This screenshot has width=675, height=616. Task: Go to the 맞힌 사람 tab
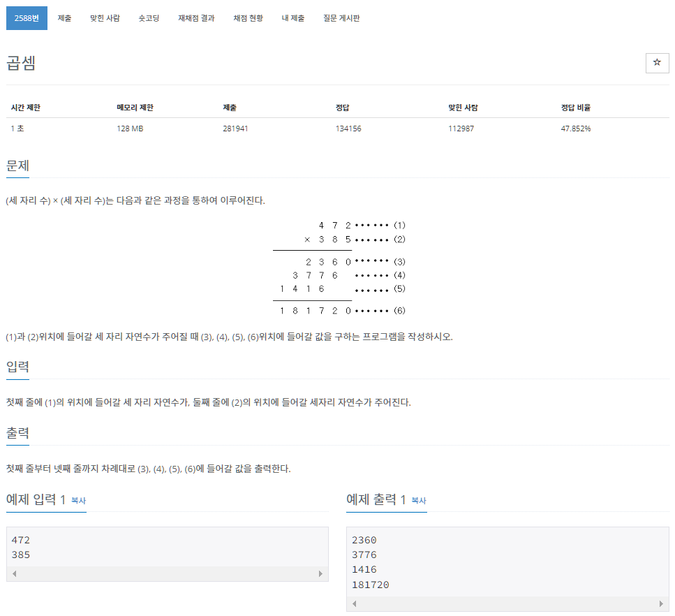click(105, 18)
